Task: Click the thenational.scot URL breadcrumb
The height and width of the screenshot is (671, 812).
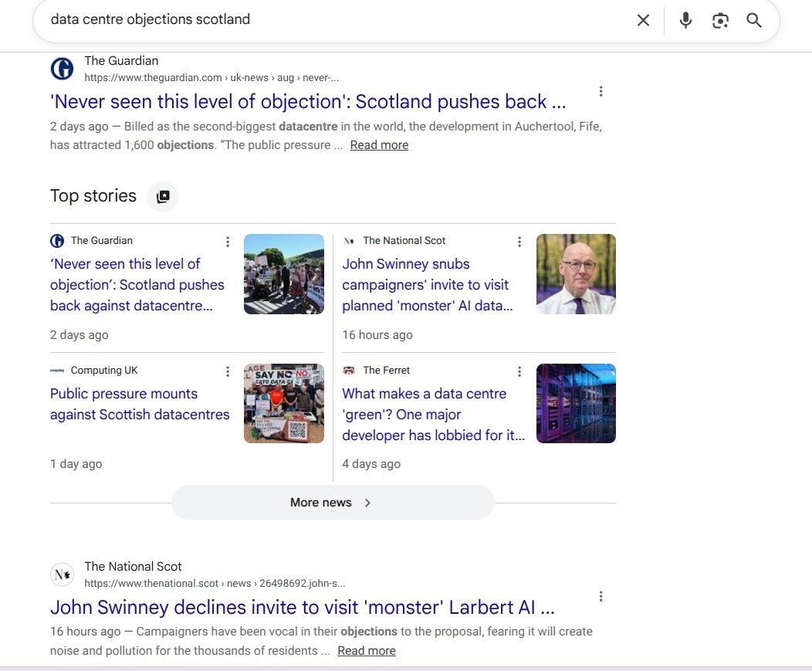Action: point(215,584)
